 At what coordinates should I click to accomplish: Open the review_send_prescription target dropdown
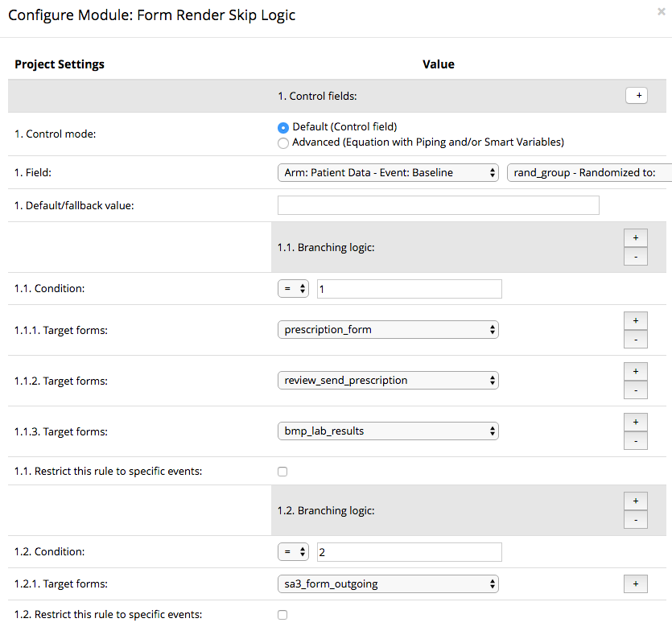tap(388, 380)
